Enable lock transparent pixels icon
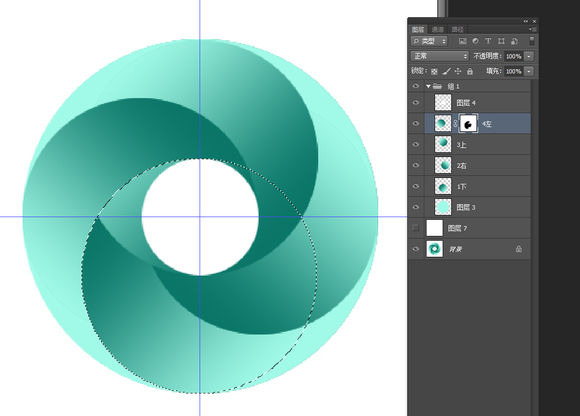 (434, 71)
